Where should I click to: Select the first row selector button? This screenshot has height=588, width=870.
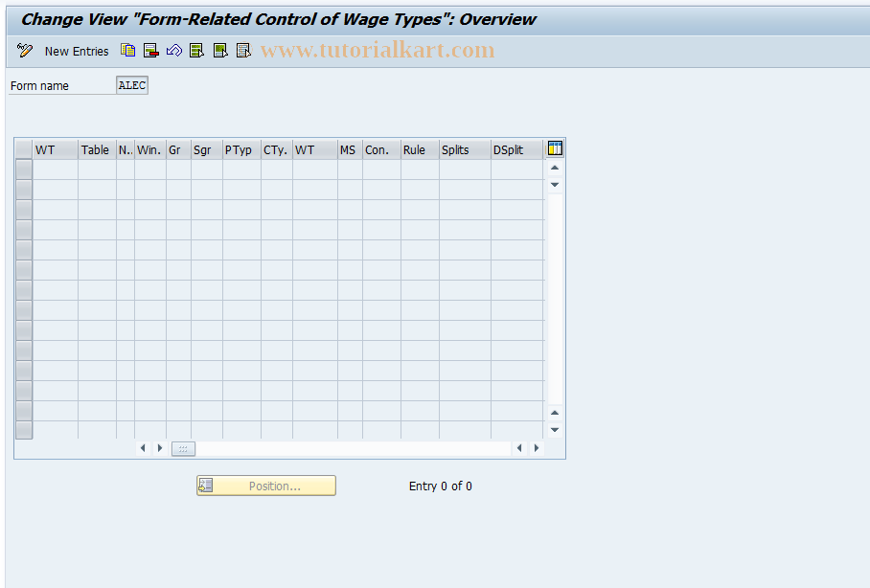tap(24, 170)
